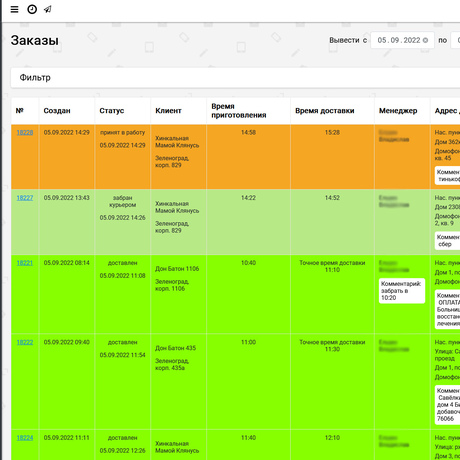
Task: Click the paper plane icon
Action: (x=48, y=9)
